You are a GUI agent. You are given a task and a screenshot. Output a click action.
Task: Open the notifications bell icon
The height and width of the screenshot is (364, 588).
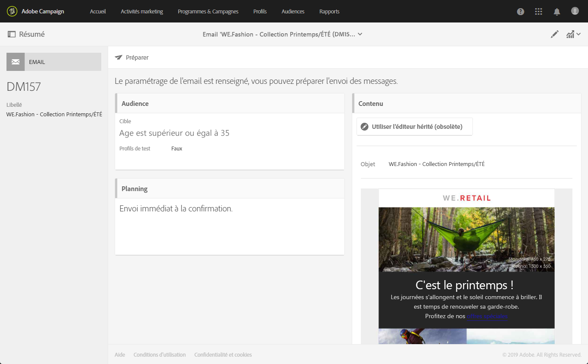(x=557, y=12)
